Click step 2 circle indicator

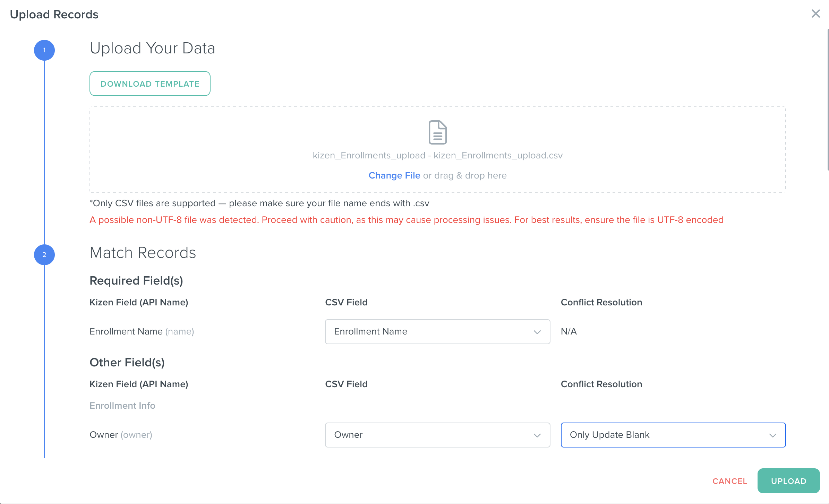44,255
